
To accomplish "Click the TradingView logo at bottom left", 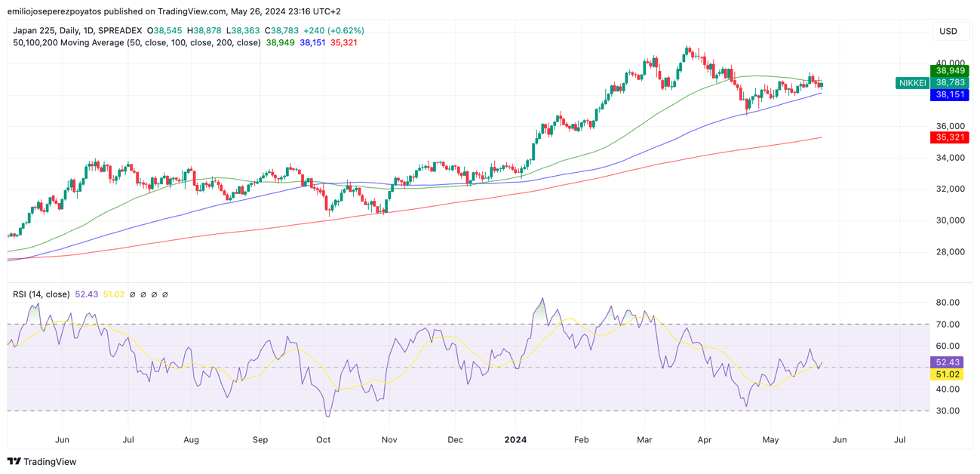I will tap(41, 461).
